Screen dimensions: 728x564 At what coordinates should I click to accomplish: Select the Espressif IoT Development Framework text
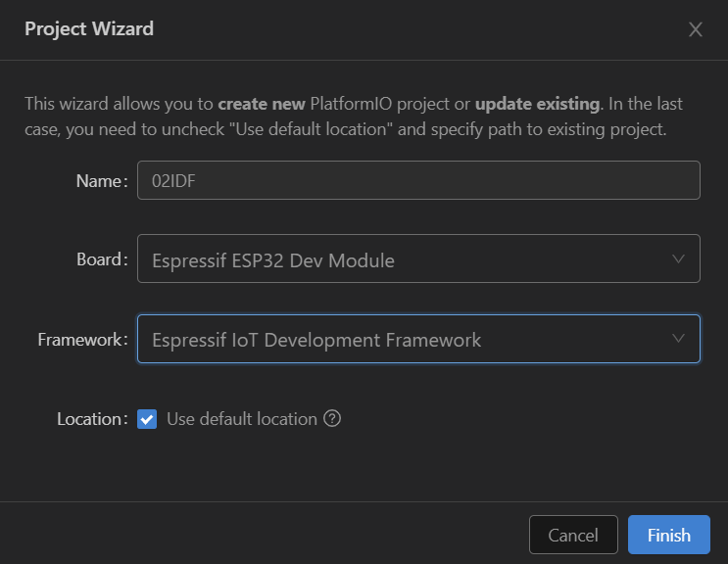(316, 340)
